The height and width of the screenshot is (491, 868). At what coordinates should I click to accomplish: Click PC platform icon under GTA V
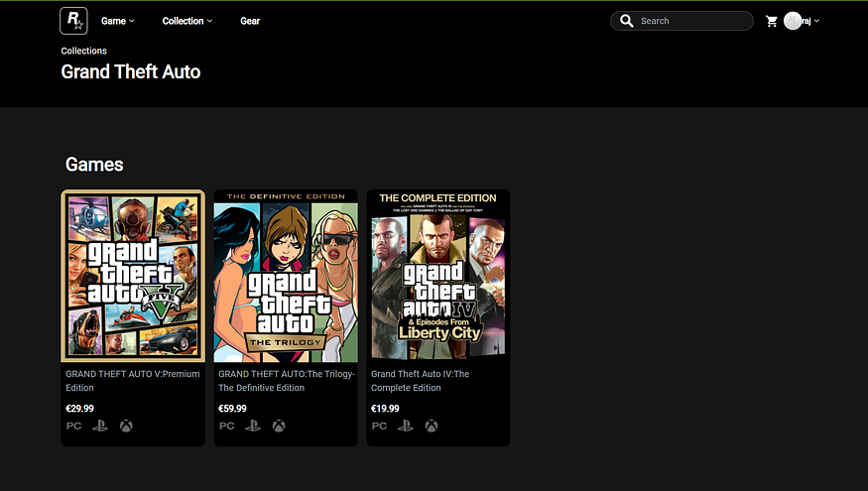[x=73, y=426]
